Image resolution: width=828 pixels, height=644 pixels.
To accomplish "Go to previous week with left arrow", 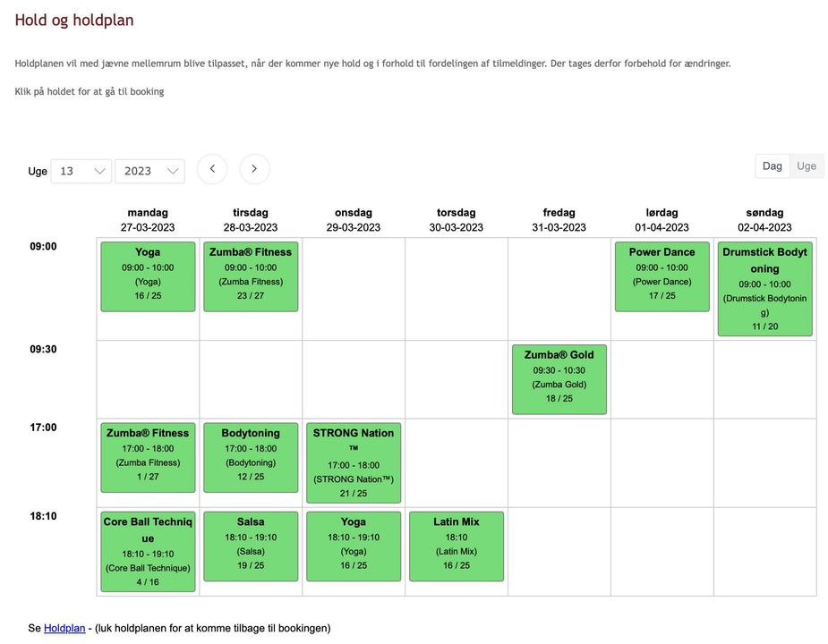I will tap(212, 169).
